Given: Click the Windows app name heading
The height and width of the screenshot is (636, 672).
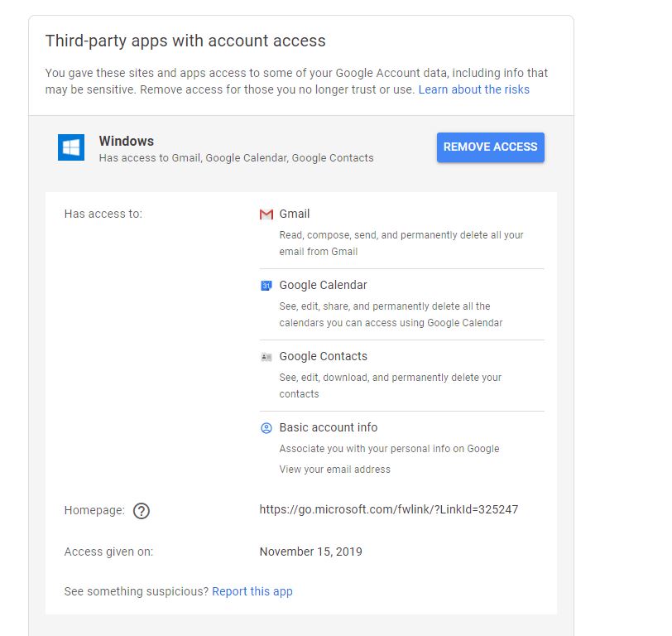Looking at the screenshot, I should (127, 141).
